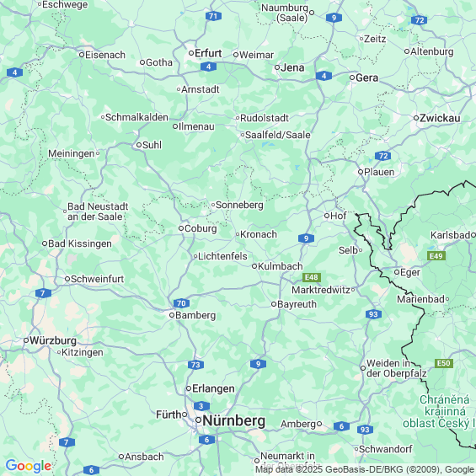Click the Nürnberg city label
476x476 pixels.
233,420
